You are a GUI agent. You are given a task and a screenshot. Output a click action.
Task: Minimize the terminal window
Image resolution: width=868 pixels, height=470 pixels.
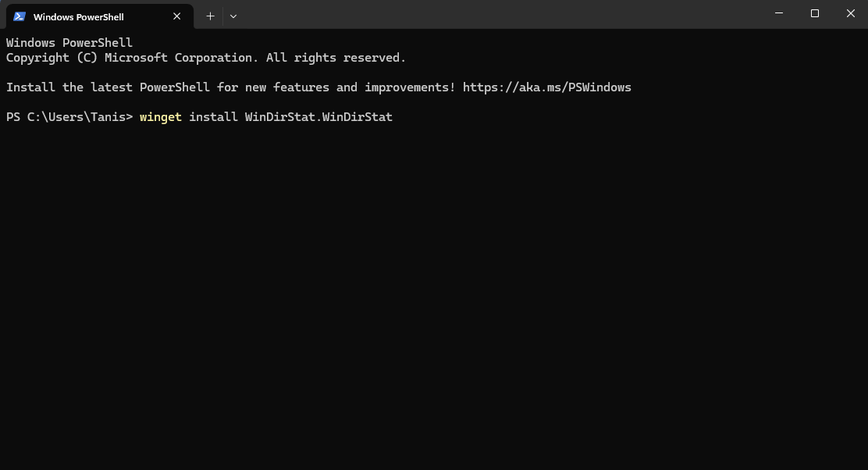(x=779, y=13)
